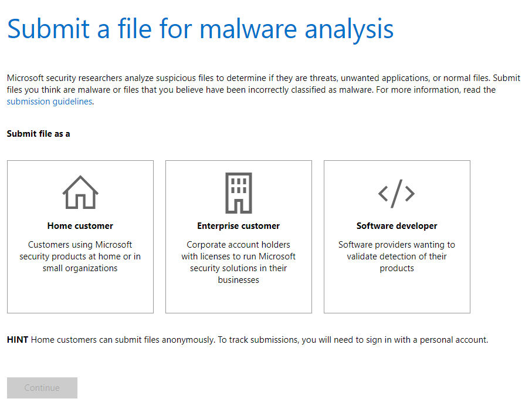This screenshot has width=532, height=412.
Task: Click inside the Enterprise customer card border
Action: [x=238, y=299]
